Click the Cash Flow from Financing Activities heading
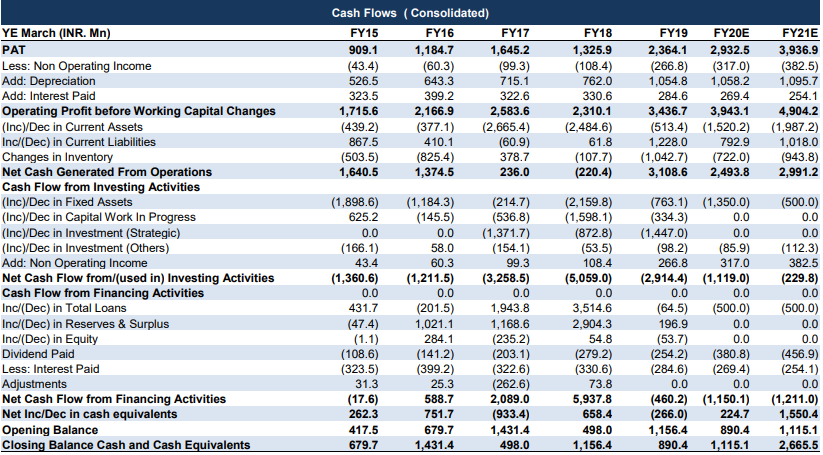Screen dimensions: 823x455 point(104,292)
